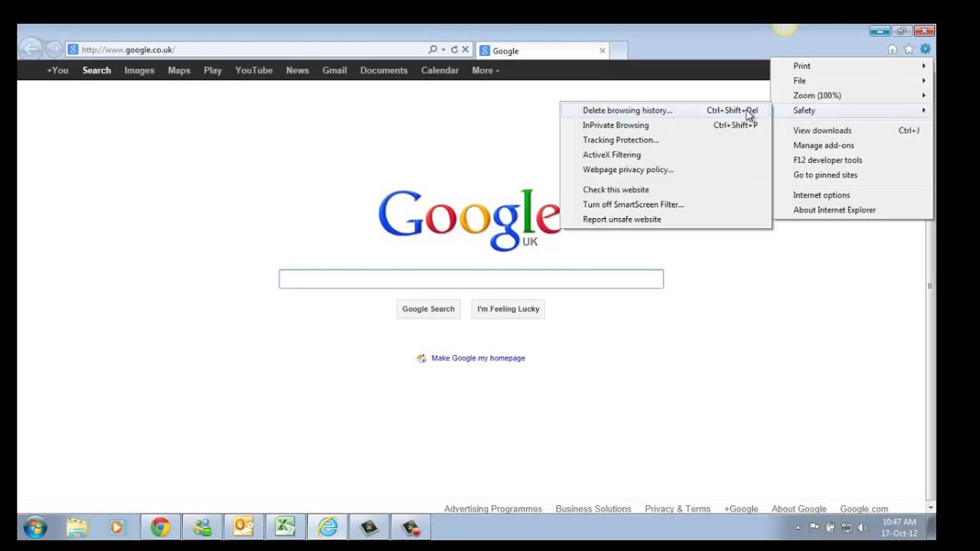Toggle ActiveX Filtering
This screenshot has width=980, height=551.
pyautogui.click(x=665, y=155)
